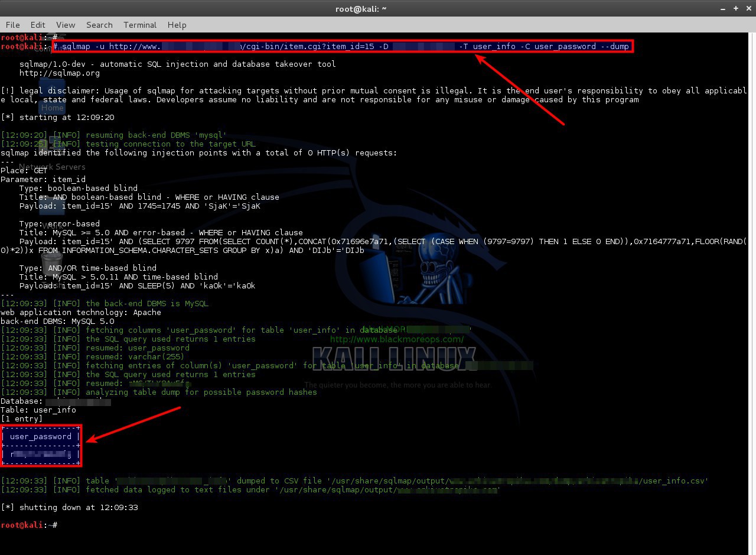Click the "resuming back-end DBMS 'mysql'" line

point(113,135)
